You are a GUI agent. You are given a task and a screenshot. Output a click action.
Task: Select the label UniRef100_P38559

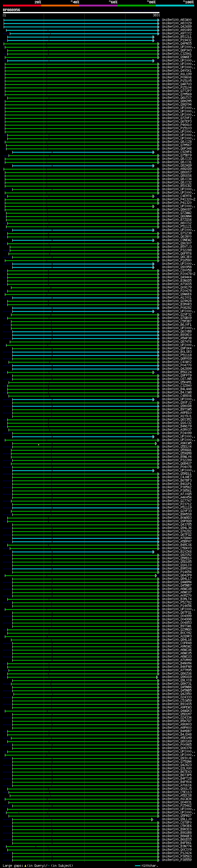176,860
